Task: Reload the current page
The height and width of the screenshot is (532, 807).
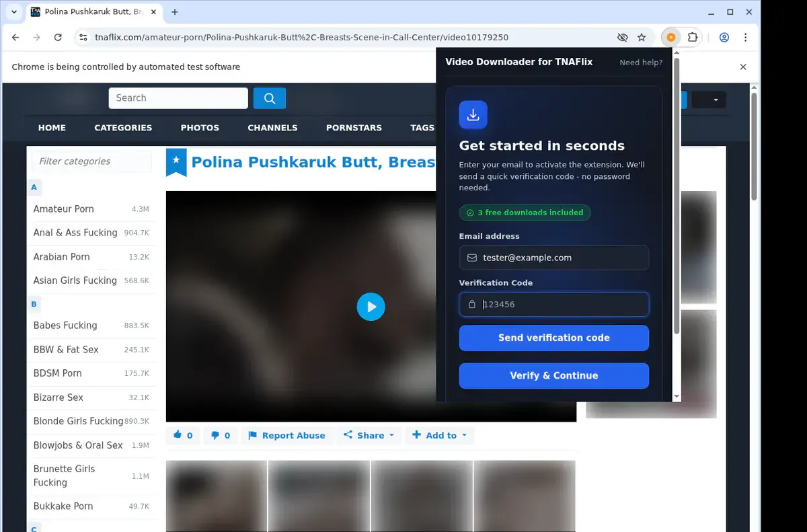Action: coord(58,38)
